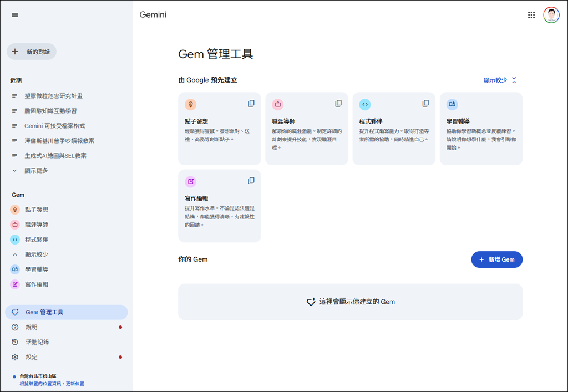Click the orange lightbulb icon on 點子發想 card

click(191, 104)
